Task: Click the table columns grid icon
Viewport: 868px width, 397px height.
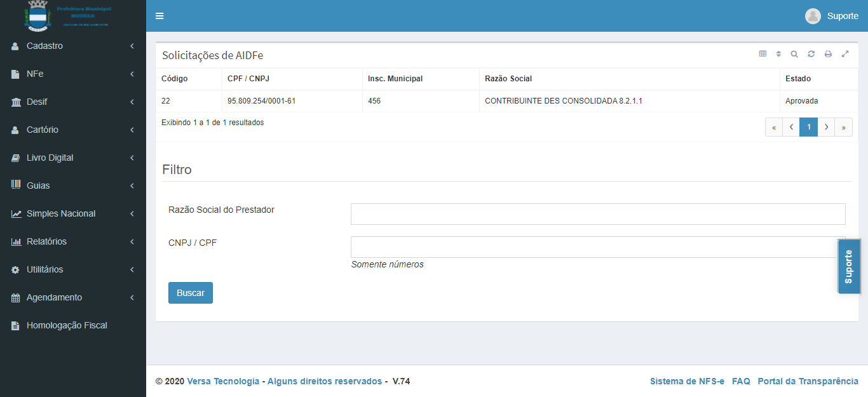Action: pos(763,54)
